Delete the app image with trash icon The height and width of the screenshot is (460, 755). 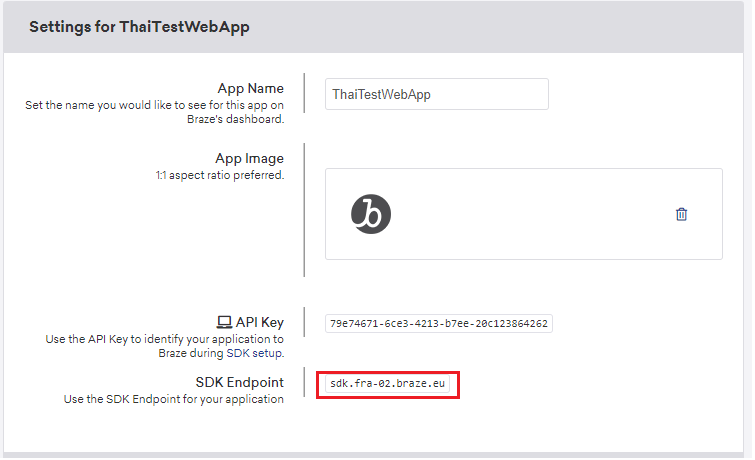[681, 214]
